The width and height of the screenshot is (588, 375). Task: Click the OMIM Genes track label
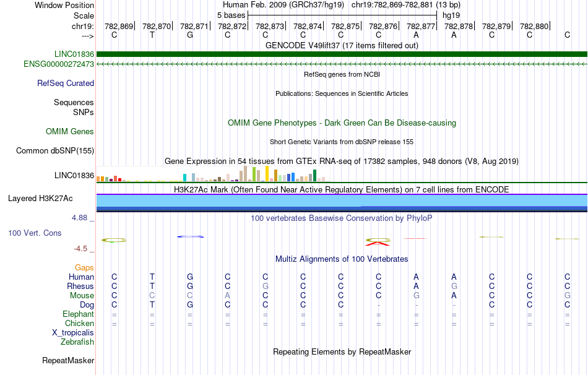point(69,132)
